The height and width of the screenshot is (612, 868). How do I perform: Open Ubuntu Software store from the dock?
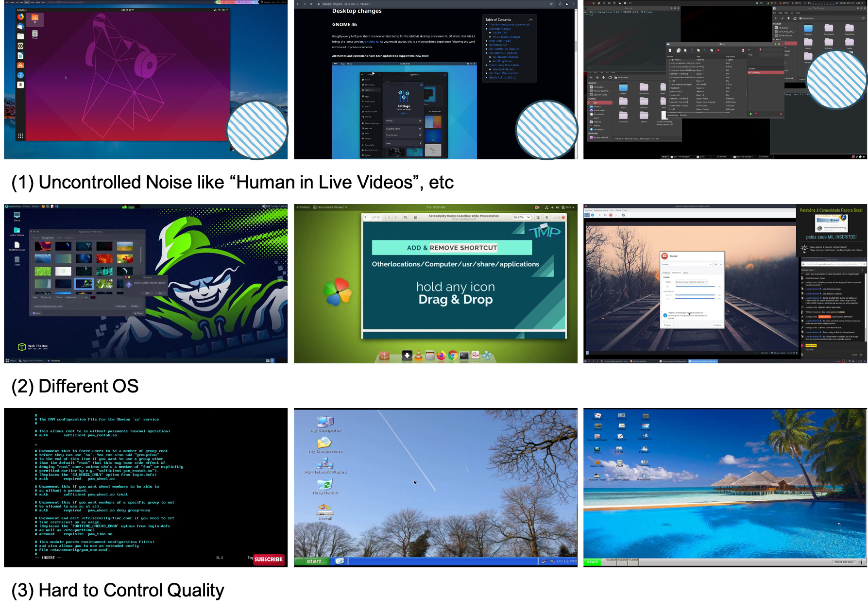tap(20, 65)
